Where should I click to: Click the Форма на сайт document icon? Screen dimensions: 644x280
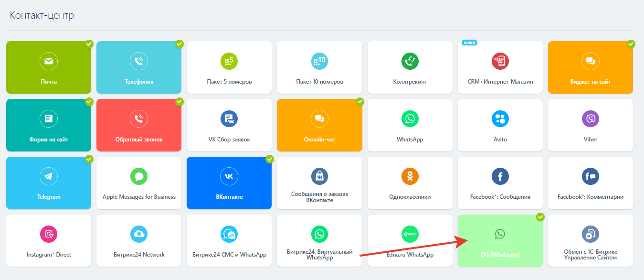(48, 119)
